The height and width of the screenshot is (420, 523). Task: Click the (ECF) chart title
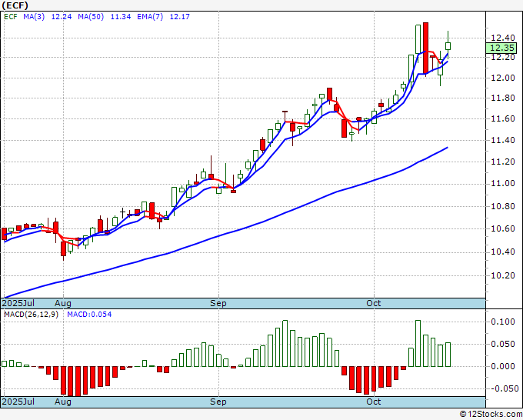15,5
